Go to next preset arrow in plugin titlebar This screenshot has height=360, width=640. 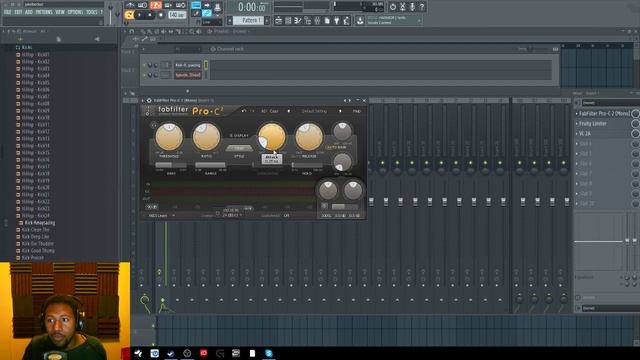(349, 100)
